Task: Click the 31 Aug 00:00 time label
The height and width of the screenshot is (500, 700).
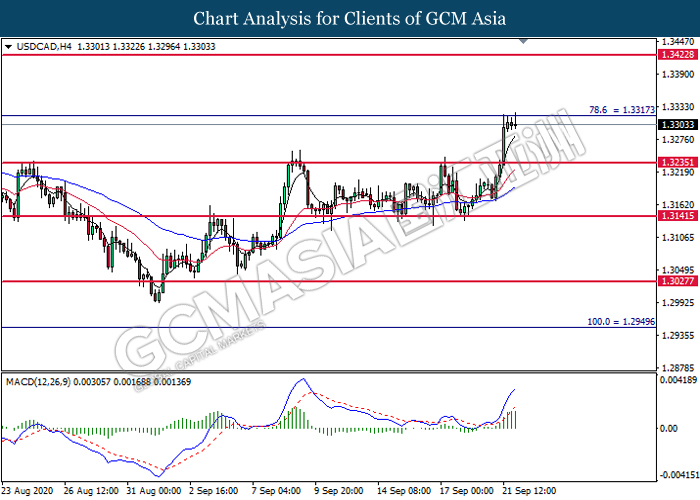Action: (x=153, y=492)
